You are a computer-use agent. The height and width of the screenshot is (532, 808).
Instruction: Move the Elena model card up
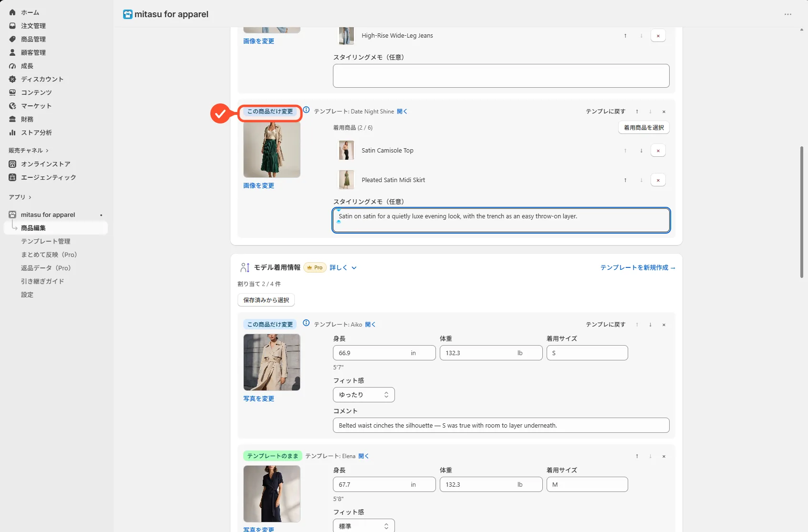pyautogui.click(x=637, y=456)
